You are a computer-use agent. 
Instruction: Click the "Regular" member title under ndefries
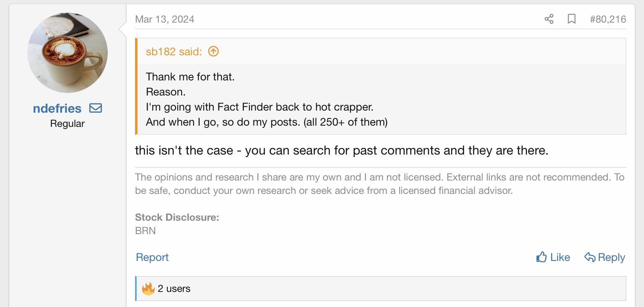coord(67,124)
